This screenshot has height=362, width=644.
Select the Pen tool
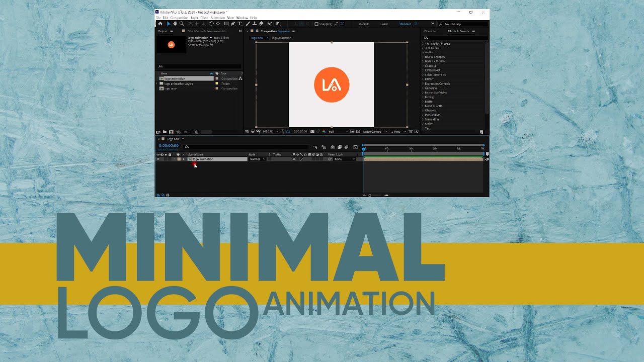click(233, 24)
